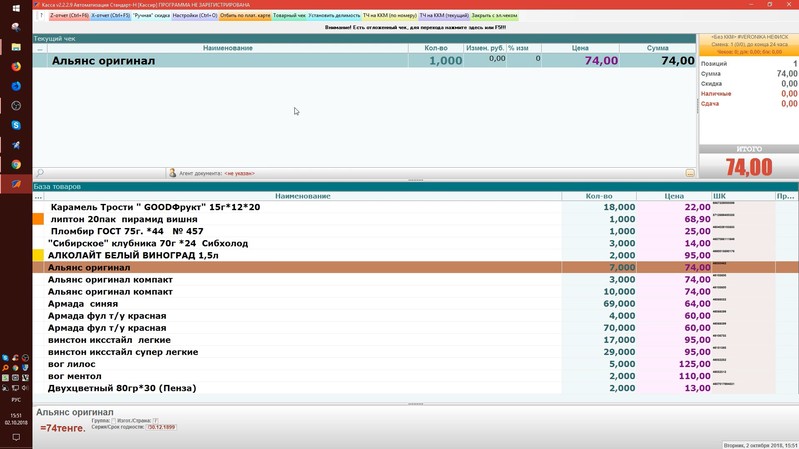Click Отбить по плат. карте
Image resolution: width=799 pixels, height=449 pixels.
[245, 16]
